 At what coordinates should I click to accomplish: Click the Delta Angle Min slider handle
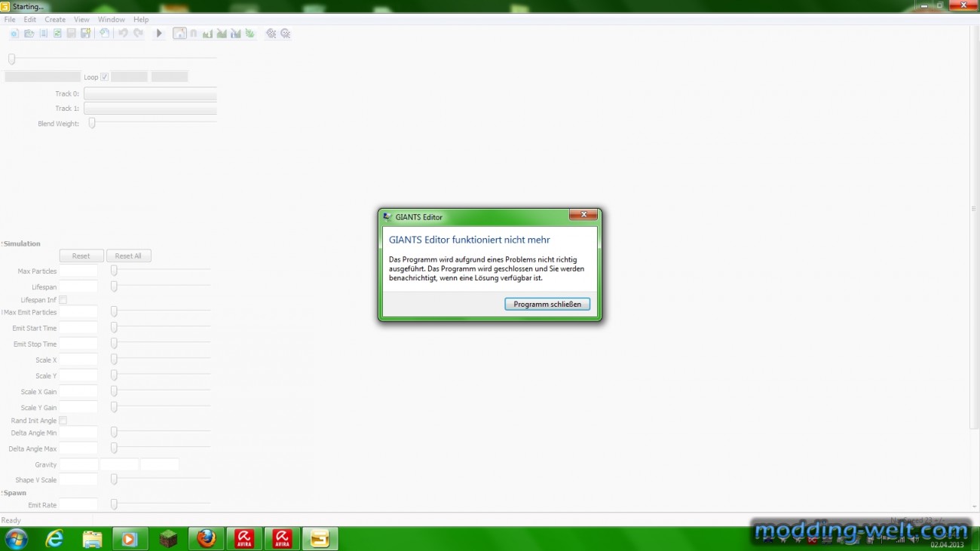[114, 433]
